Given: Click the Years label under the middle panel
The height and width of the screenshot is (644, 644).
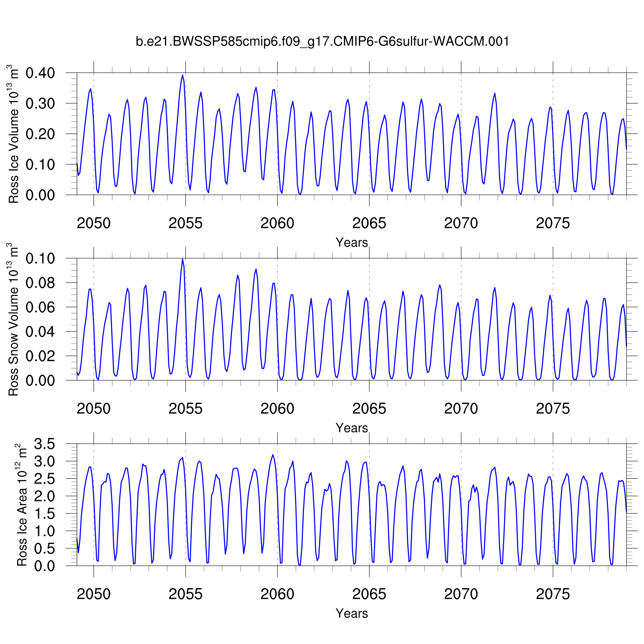Looking at the screenshot, I should point(352,428).
